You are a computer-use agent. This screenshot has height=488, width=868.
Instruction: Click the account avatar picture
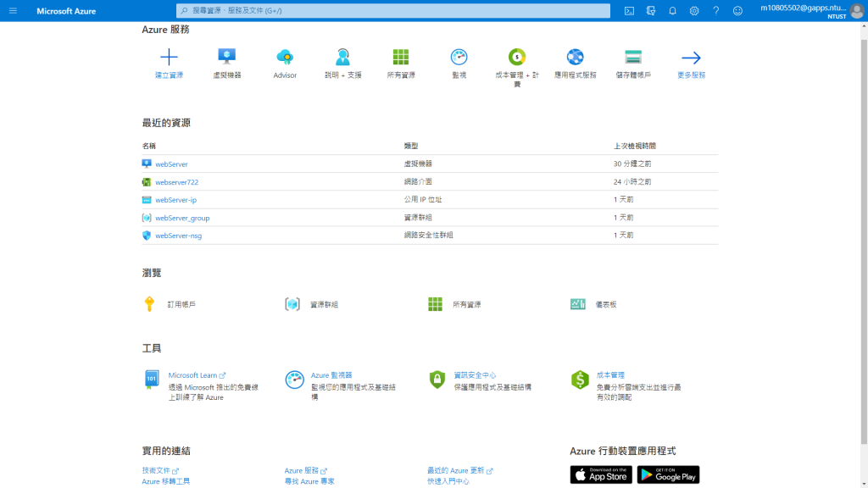coord(857,11)
